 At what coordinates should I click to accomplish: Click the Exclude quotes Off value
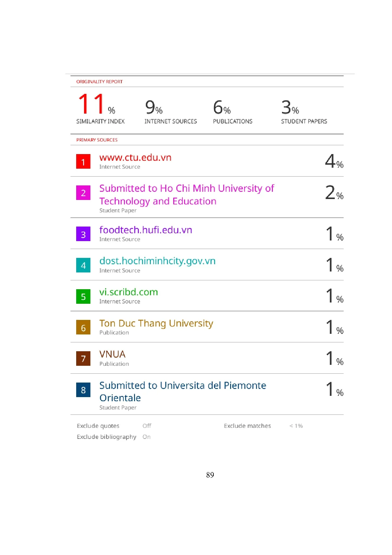[147, 426]
